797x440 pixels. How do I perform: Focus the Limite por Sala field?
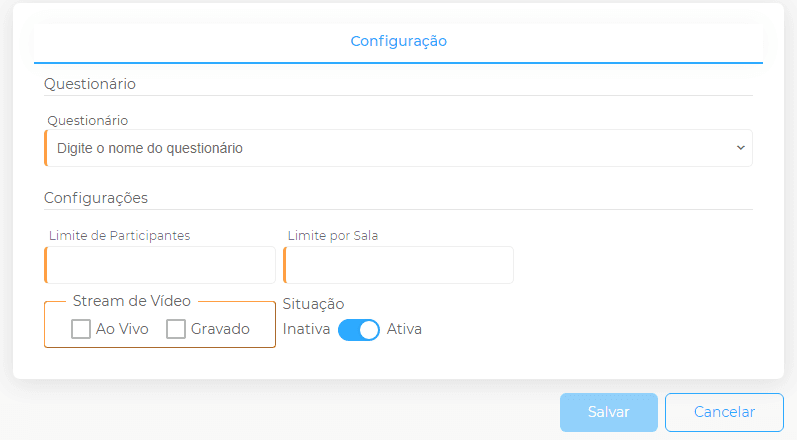point(398,265)
